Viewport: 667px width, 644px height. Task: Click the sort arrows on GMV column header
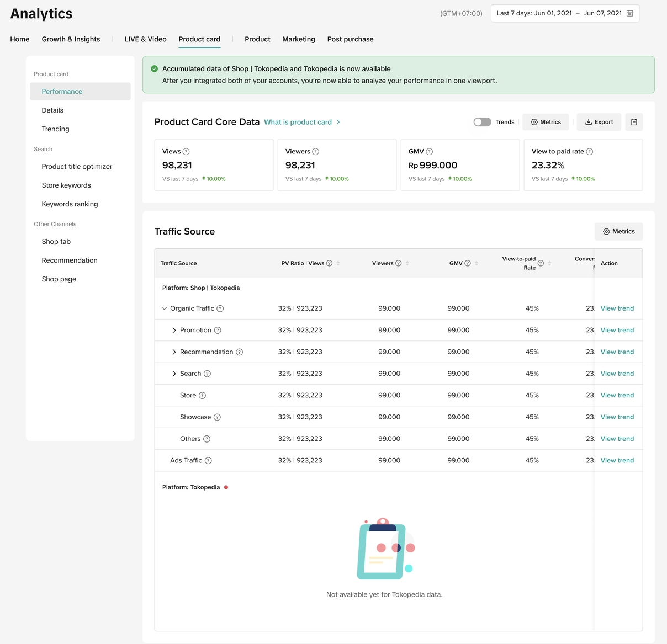[477, 263]
